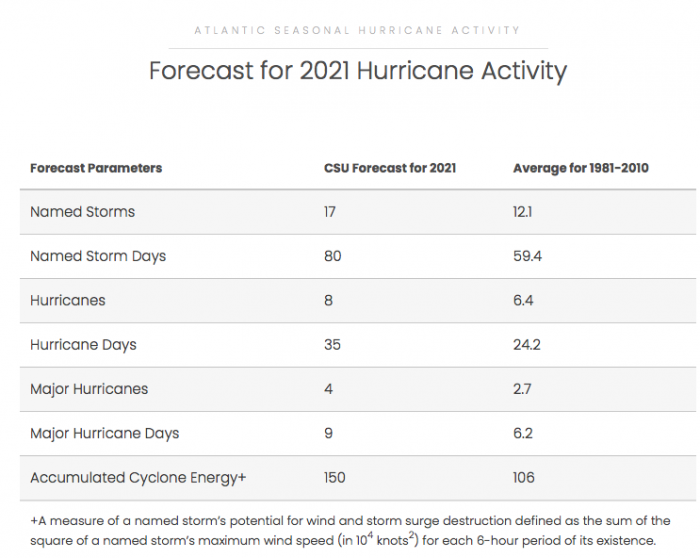This screenshot has width=700, height=558.
Task: Click the 'Atlantic Seasonal Hurricane Activity' subtitle
Action: tap(357, 31)
